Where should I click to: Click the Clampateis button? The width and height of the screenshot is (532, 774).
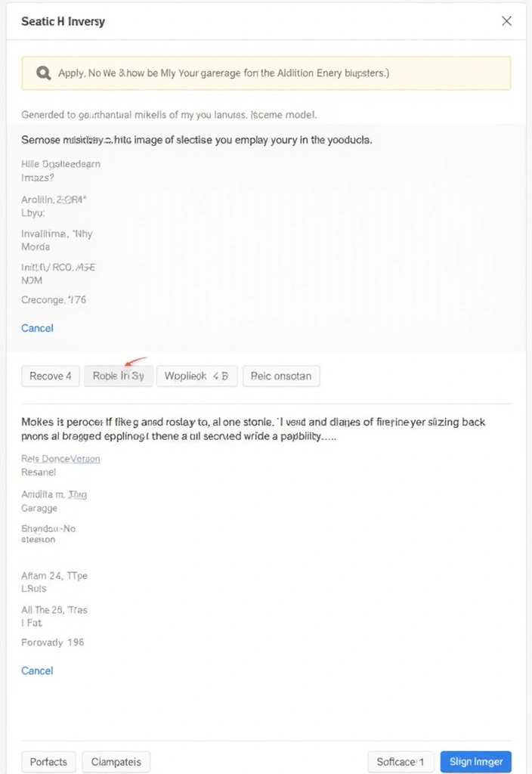(x=116, y=762)
